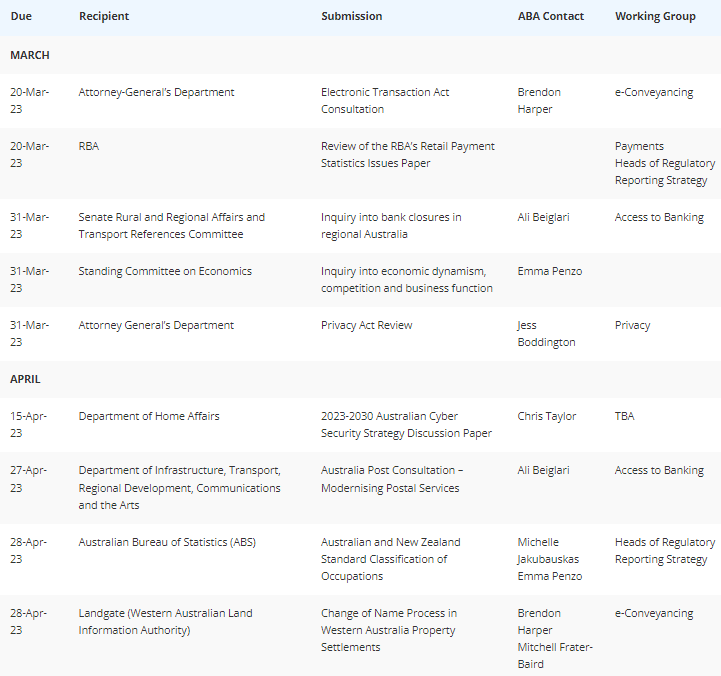
Task: Click Department of Home Affairs recipient
Action: 149,416
